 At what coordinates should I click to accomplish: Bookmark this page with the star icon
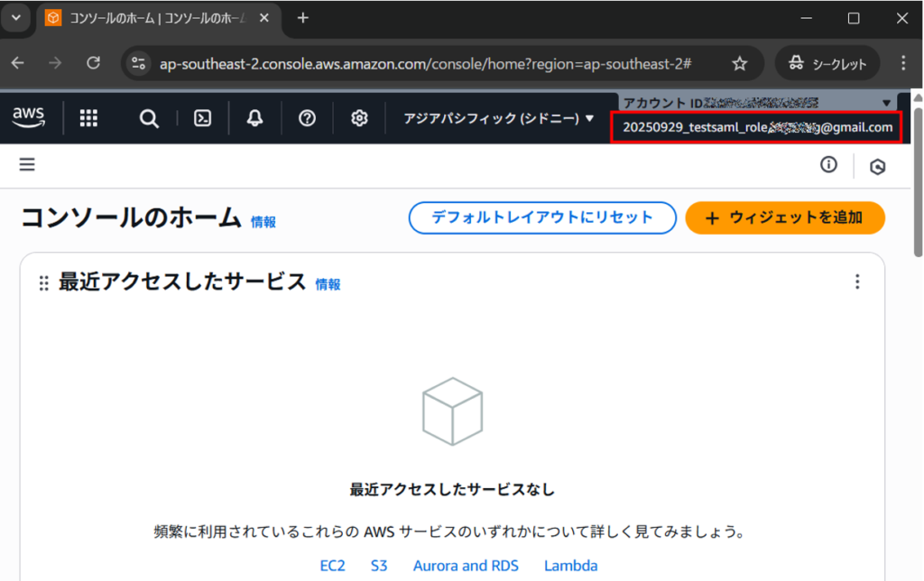(739, 63)
